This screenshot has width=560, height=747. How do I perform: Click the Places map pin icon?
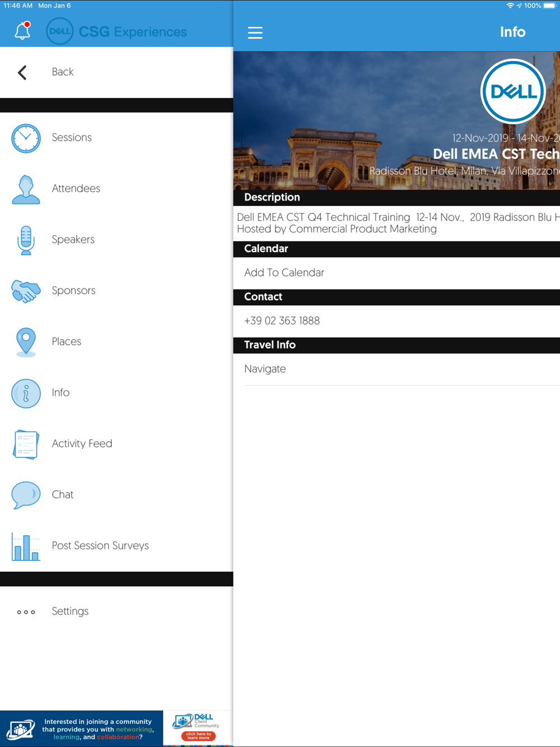pyautogui.click(x=26, y=342)
